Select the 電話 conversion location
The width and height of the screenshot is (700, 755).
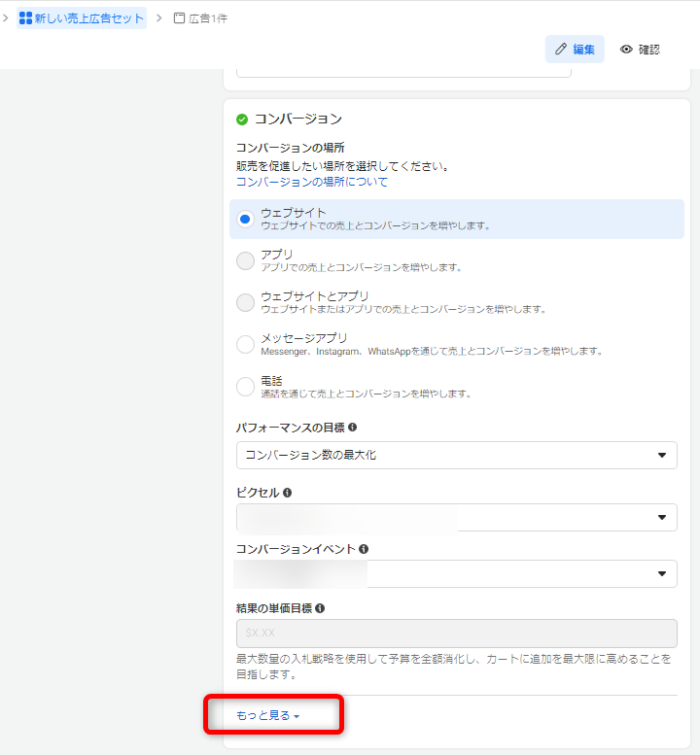pyautogui.click(x=245, y=387)
